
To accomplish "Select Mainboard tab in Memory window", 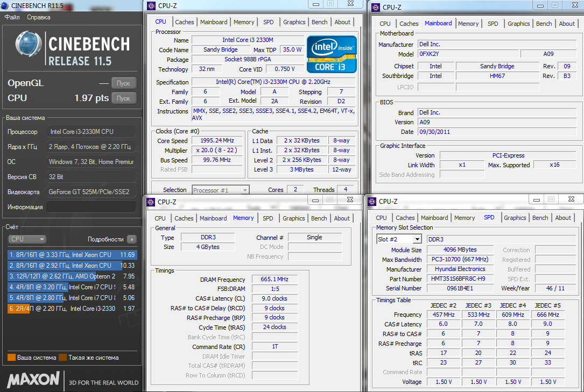I will pos(213,218).
